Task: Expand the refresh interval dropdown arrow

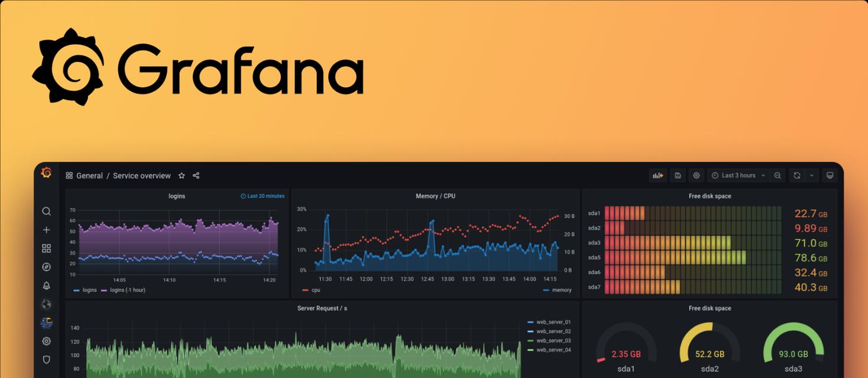Action: 812,175
